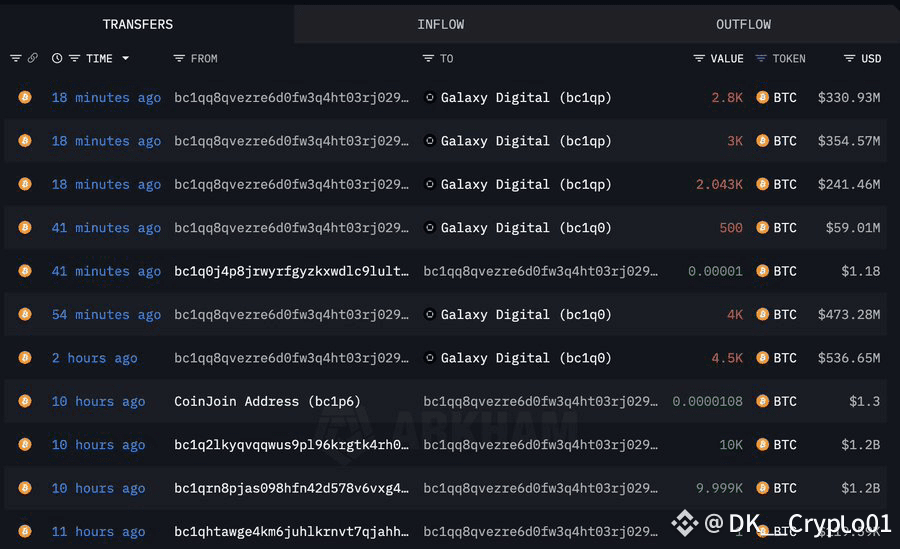Click Bitcoin chain icon in the CoinJoin row
The height and width of the screenshot is (549, 900).
click(25, 401)
